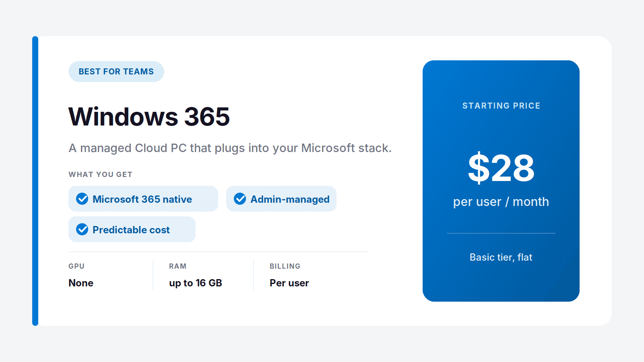Click the Microsoft 365 native feature chip

(x=143, y=199)
